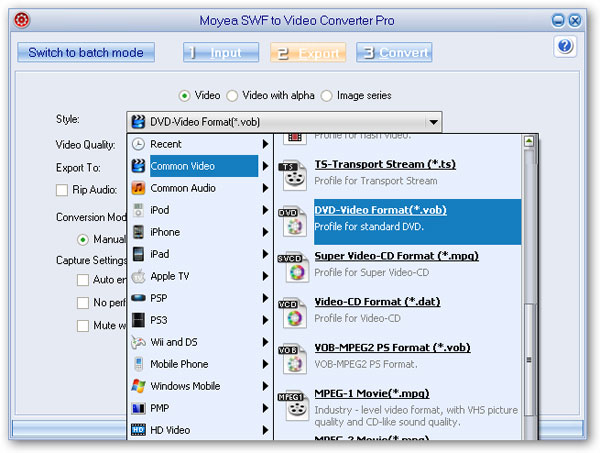600x453 pixels.
Task: Open help with the question mark icon
Action: coord(565,46)
